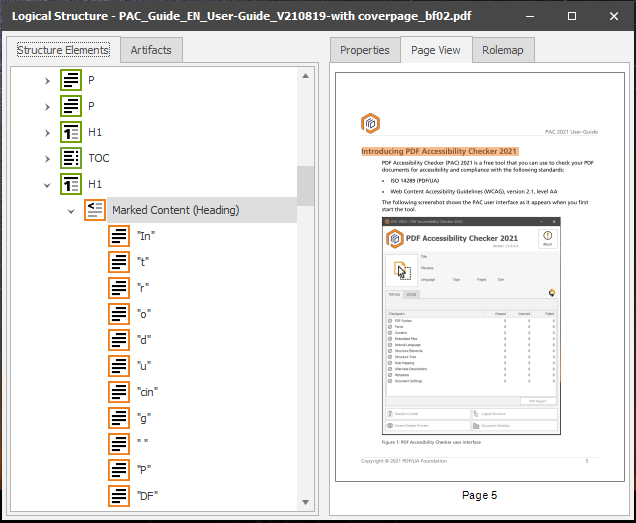Select the expanded H1 tree item label
This screenshot has height=523, width=636.
coord(95,184)
